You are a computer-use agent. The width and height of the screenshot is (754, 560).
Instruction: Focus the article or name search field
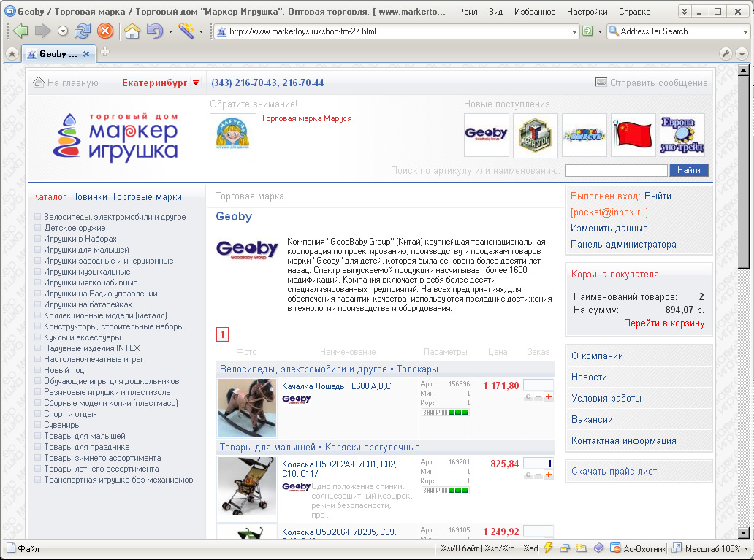616,170
